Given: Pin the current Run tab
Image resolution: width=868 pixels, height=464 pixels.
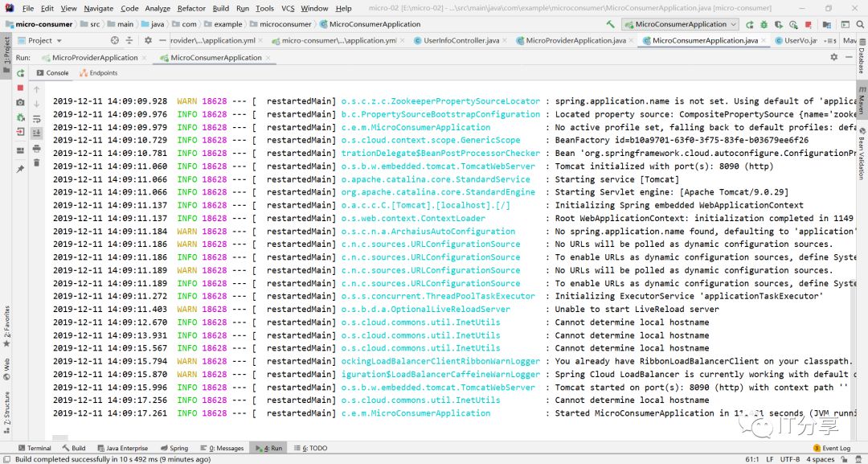Looking at the screenshot, I should [x=20, y=169].
